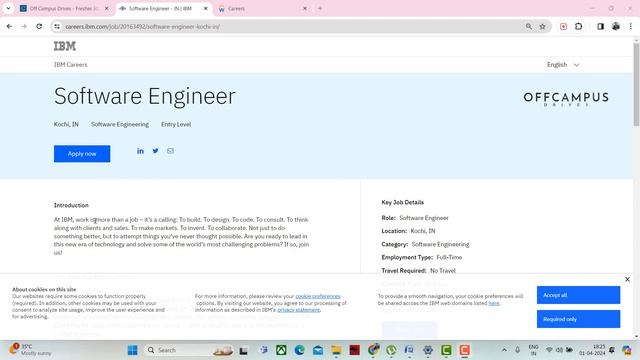Screen dimensions: 640x360
Task: Click the Kochi, IN location text
Action: point(66,124)
